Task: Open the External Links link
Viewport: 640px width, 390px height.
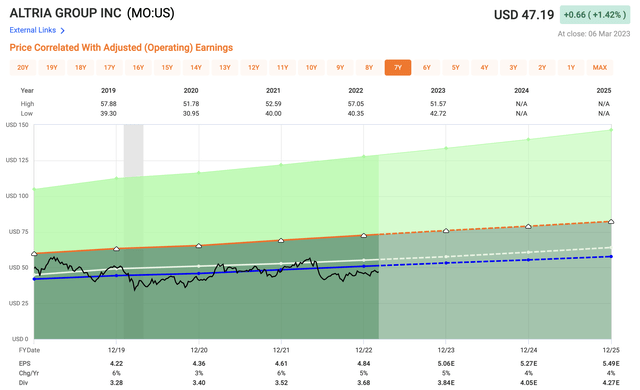Action: [33, 30]
